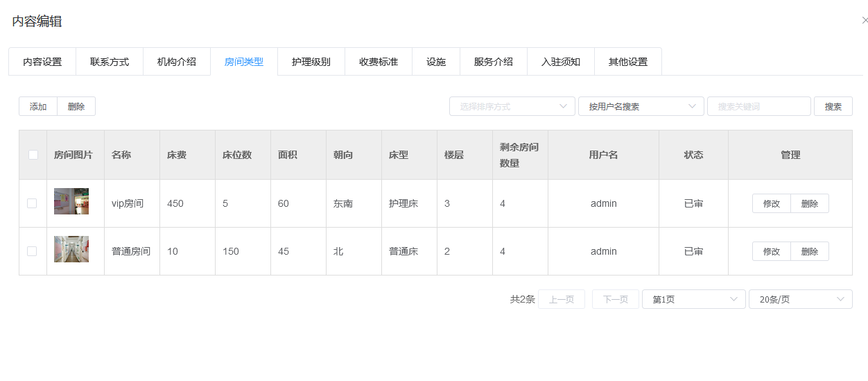Click the 用户名 column header

click(x=604, y=155)
